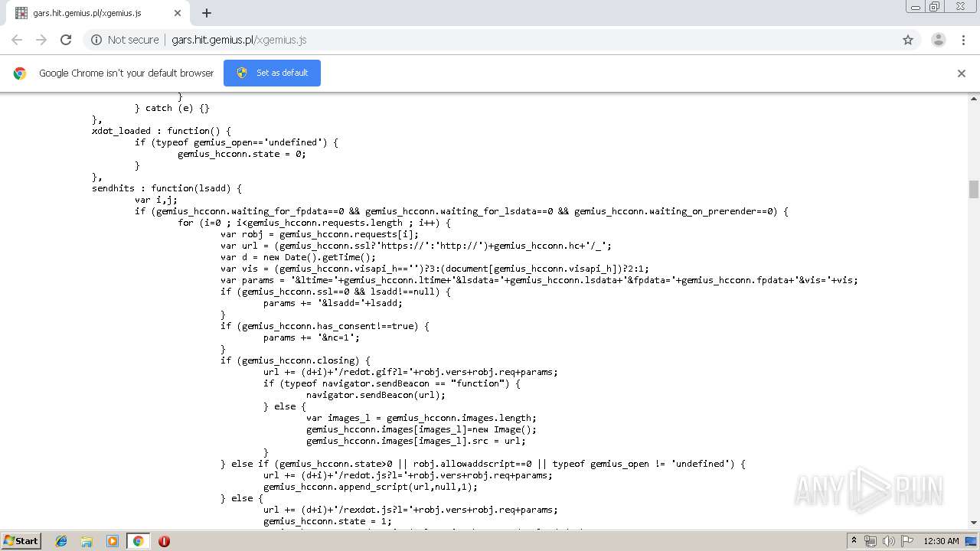Image resolution: width=980 pixels, height=551 pixels.
Task: Open the Windows Start menu
Action: 21,541
